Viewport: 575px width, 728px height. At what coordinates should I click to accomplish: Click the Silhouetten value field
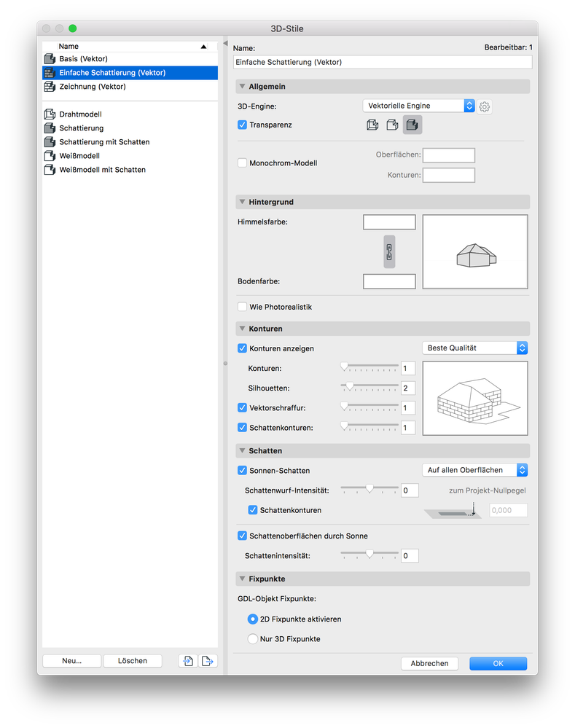coord(408,388)
